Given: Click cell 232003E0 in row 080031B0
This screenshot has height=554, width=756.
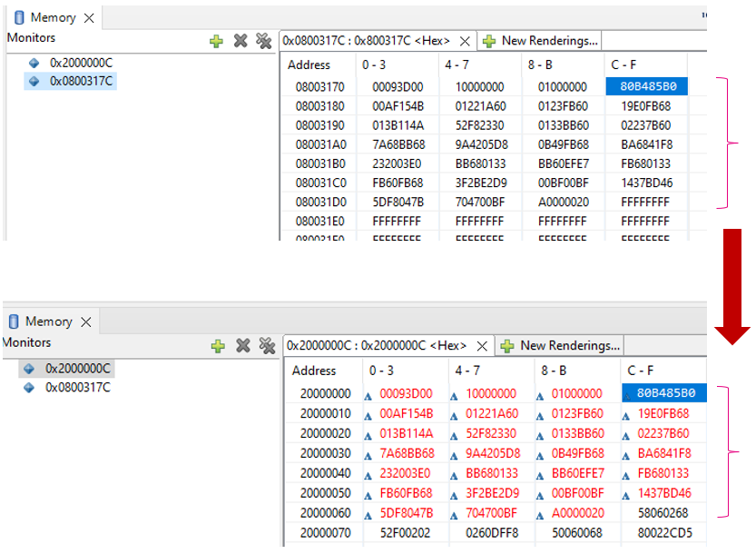Looking at the screenshot, I should pyautogui.click(x=397, y=164).
